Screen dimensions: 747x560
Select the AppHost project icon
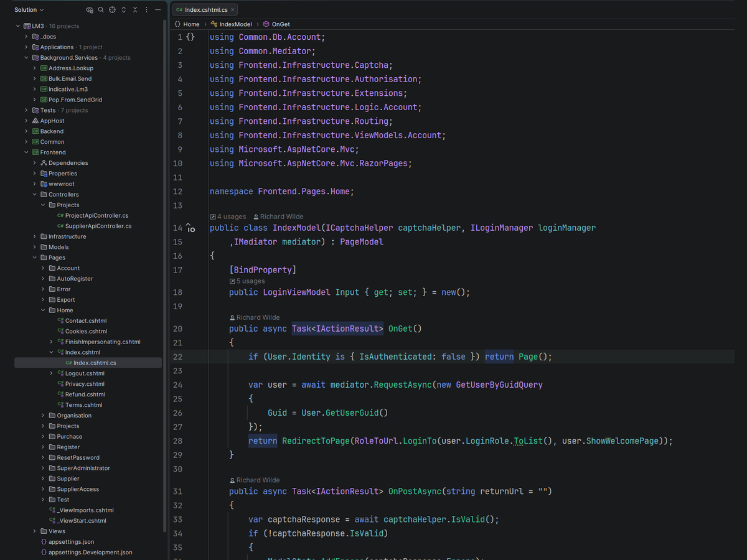coord(35,121)
